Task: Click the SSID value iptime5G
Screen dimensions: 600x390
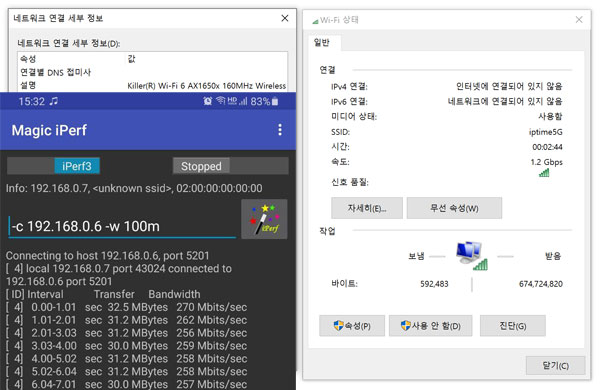Action: point(546,132)
